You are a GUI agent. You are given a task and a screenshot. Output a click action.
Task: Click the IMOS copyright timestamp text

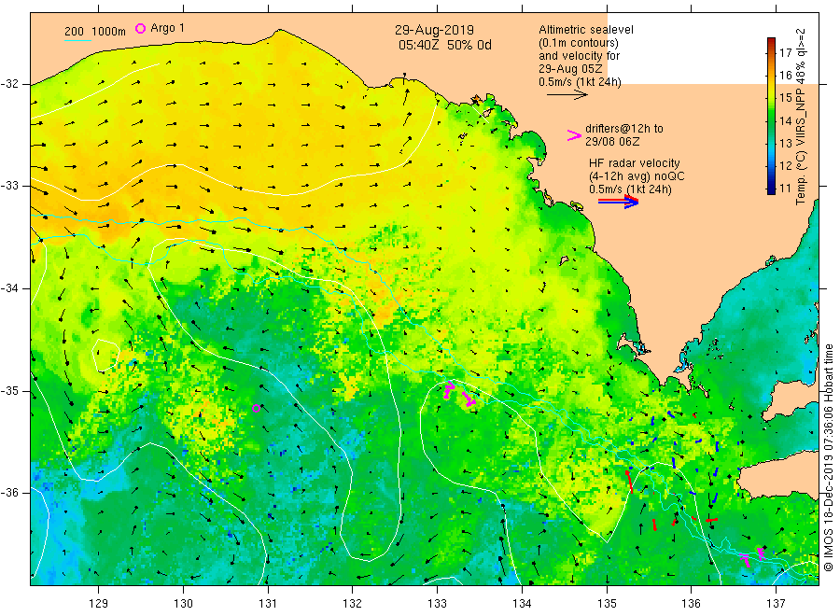click(x=828, y=458)
